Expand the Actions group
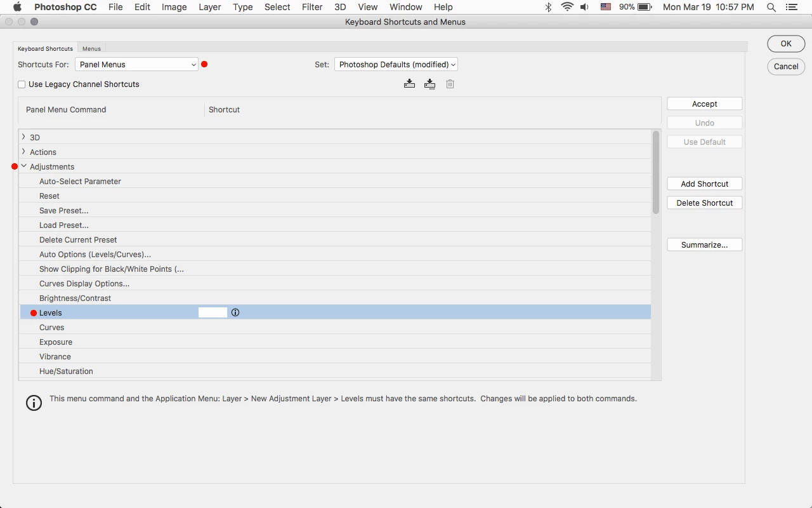 click(x=23, y=152)
